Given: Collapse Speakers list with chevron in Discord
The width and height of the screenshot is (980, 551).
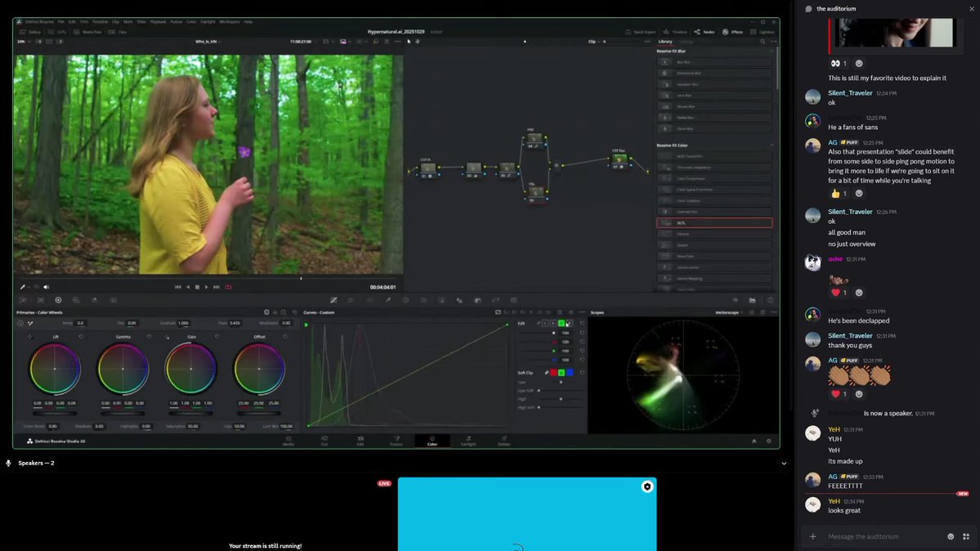Looking at the screenshot, I should (784, 464).
